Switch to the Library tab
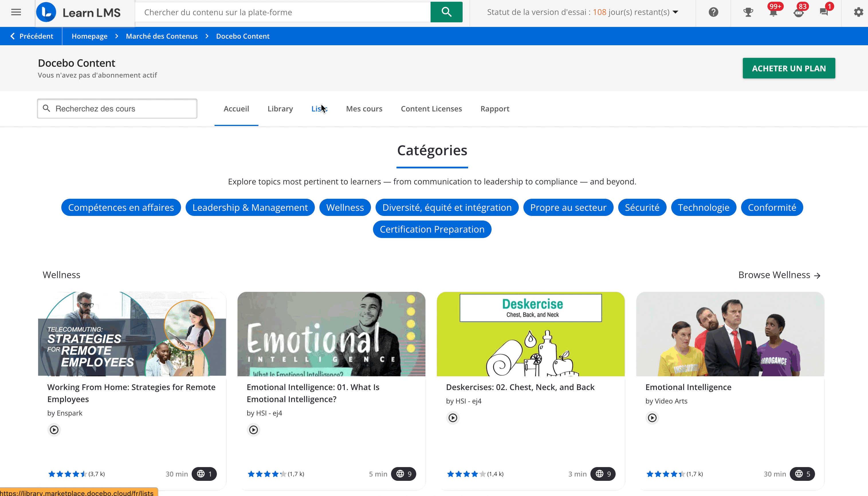The width and height of the screenshot is (868, 496). pos(280,109)
